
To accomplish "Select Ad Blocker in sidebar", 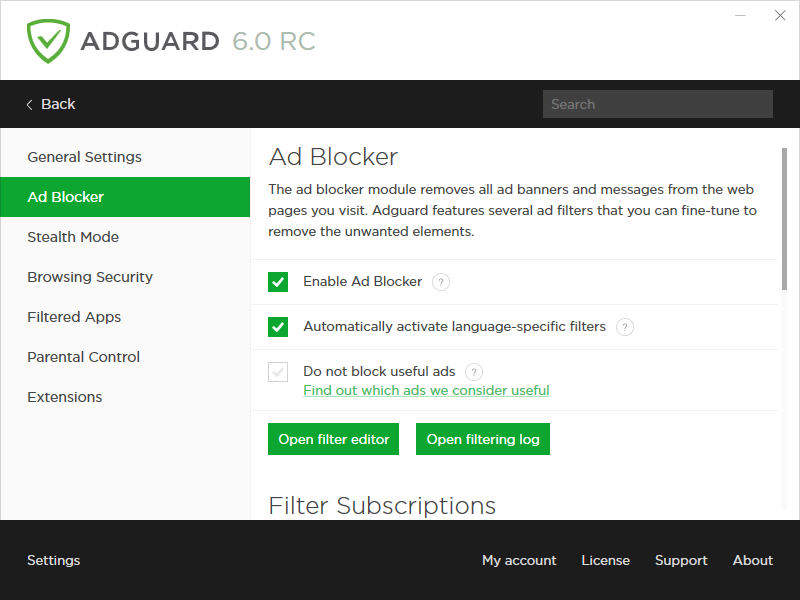I will (x=125, y=197).
